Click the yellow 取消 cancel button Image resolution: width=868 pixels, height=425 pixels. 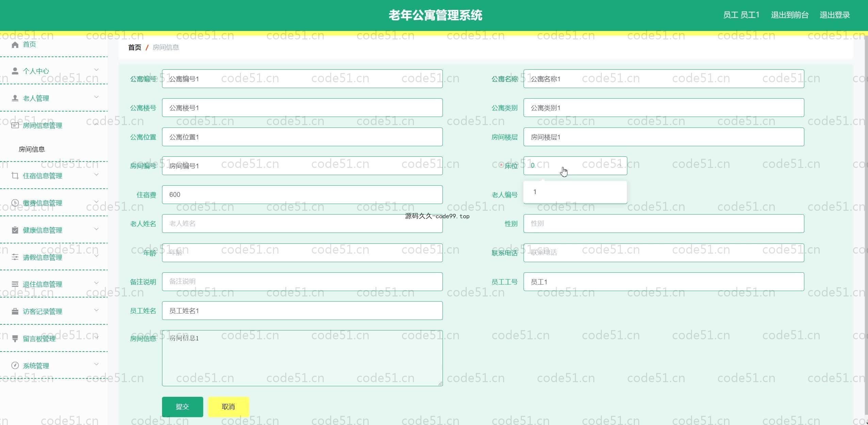(x=228, y=407)
